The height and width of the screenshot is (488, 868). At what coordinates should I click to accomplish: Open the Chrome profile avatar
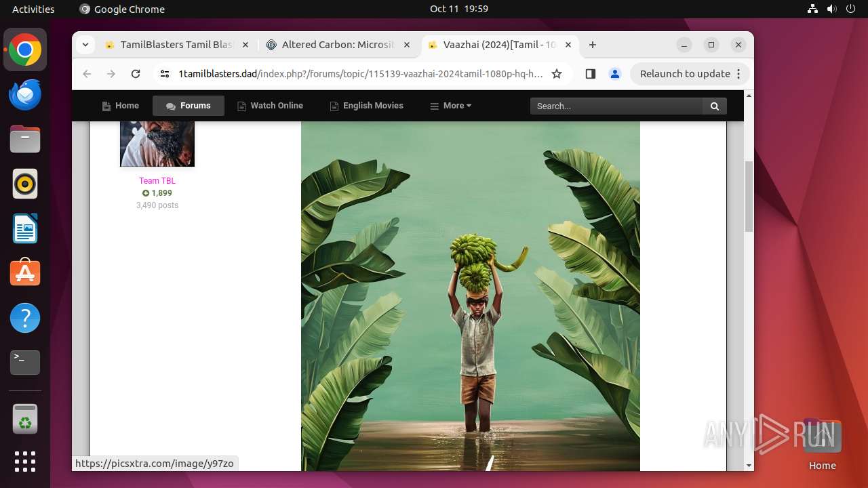pyautogui.click(x=615, y=74)
